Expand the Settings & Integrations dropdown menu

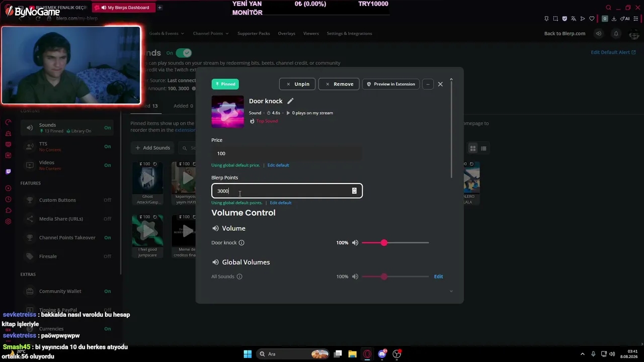349,34
